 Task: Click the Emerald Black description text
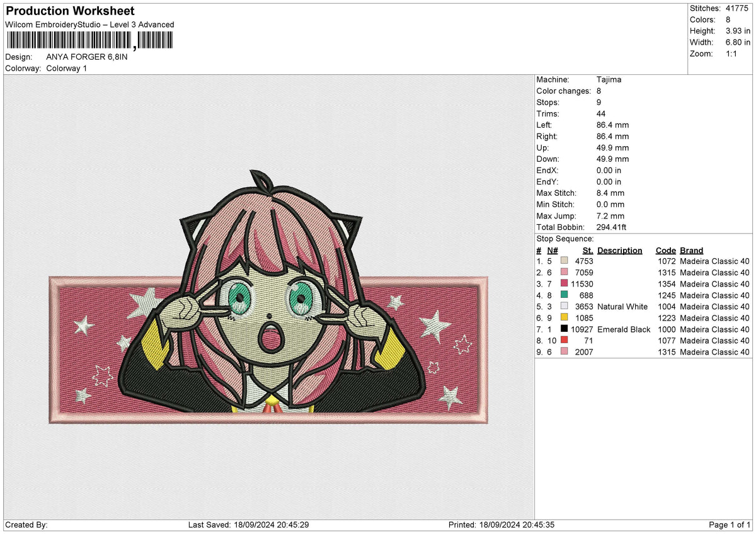624,329
